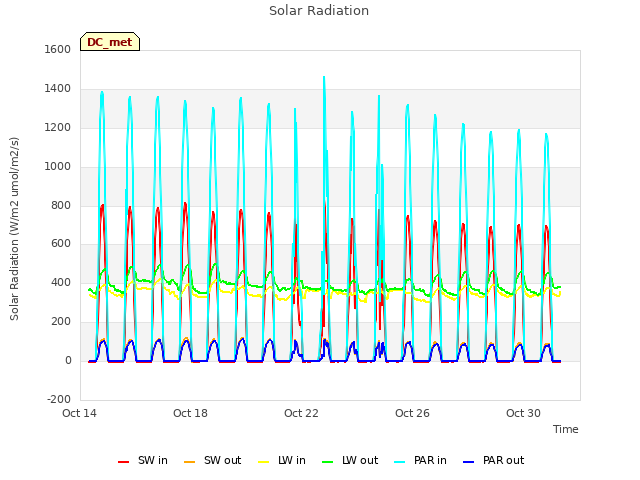Click the blue PAR out legend swatch
Viewport: 640px width, 480px height.
469,462
